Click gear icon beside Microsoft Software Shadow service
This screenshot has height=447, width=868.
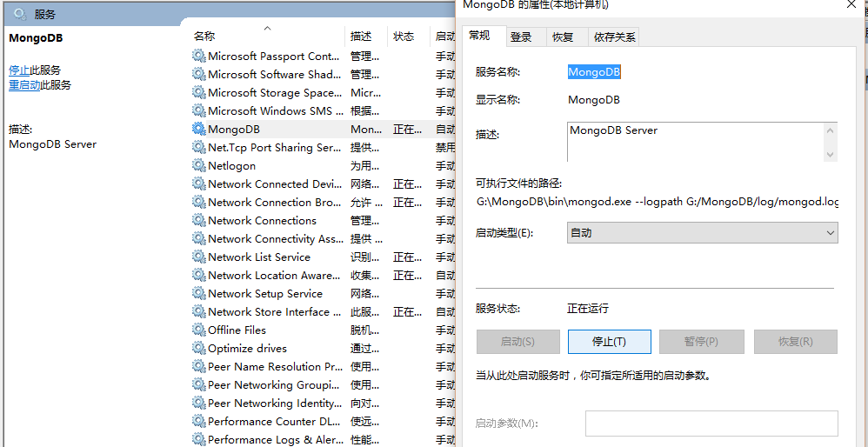pos(198,74)
